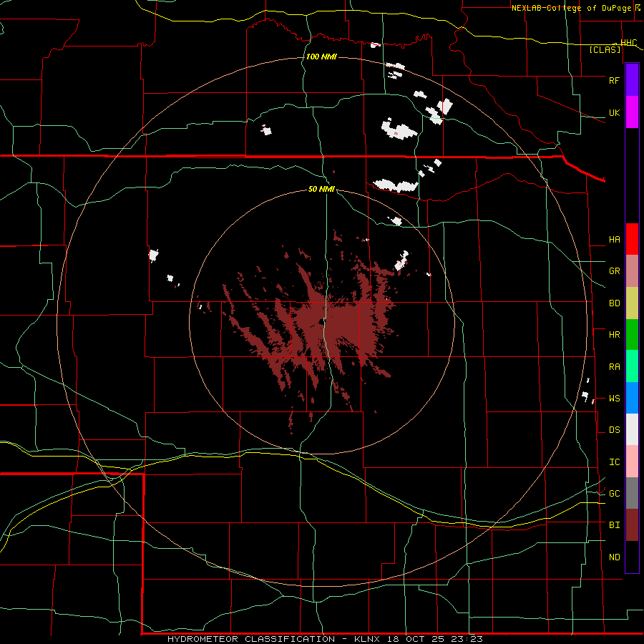Select the red HA legend swatch
The width and height of the screenshot is (644, 644).
[632, 239]
